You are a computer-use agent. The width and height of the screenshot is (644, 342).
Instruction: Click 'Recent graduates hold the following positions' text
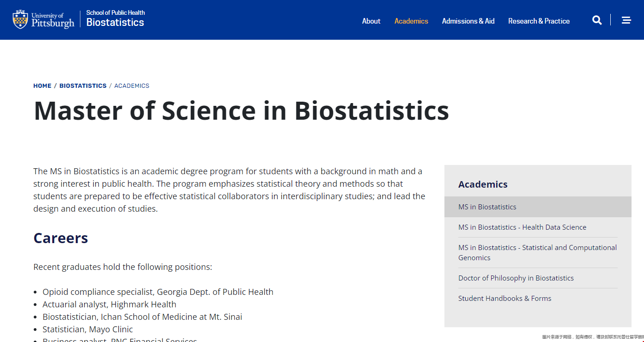122,267
